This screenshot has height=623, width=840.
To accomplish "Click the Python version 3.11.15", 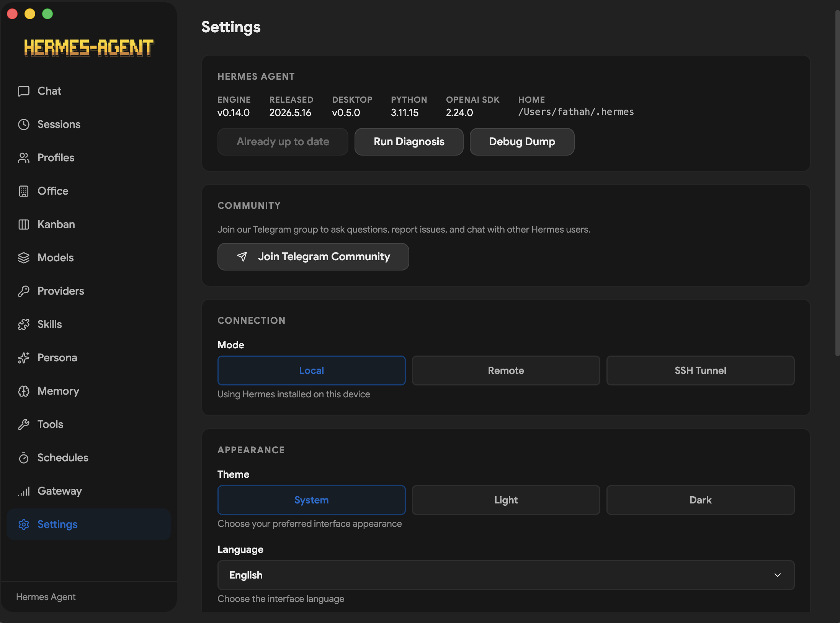I will coord(405,113).
